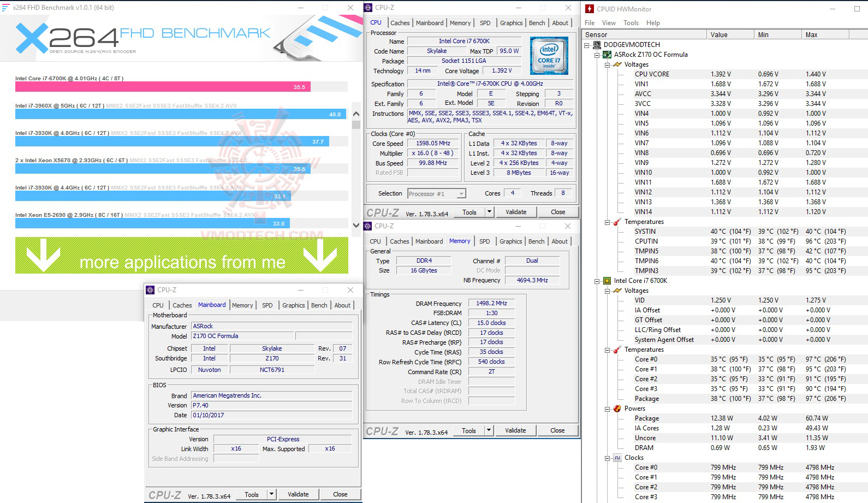868x503 pixels.
Task: Click the CPU-Z icon in the Mainboard window title bar
Action: tap(151, 290)
